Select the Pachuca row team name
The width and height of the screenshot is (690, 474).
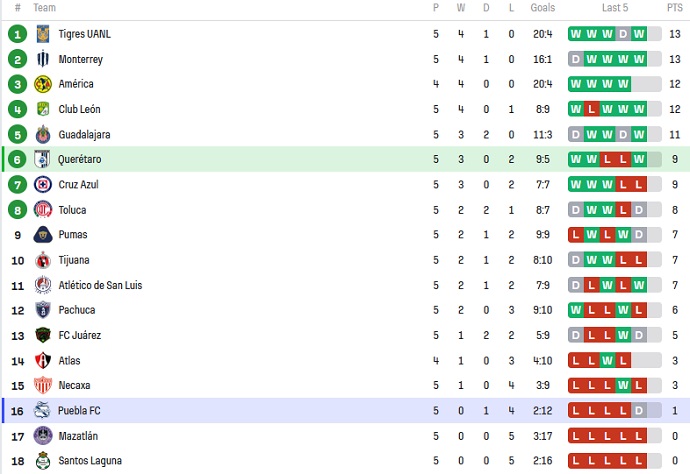coord(77,310)
